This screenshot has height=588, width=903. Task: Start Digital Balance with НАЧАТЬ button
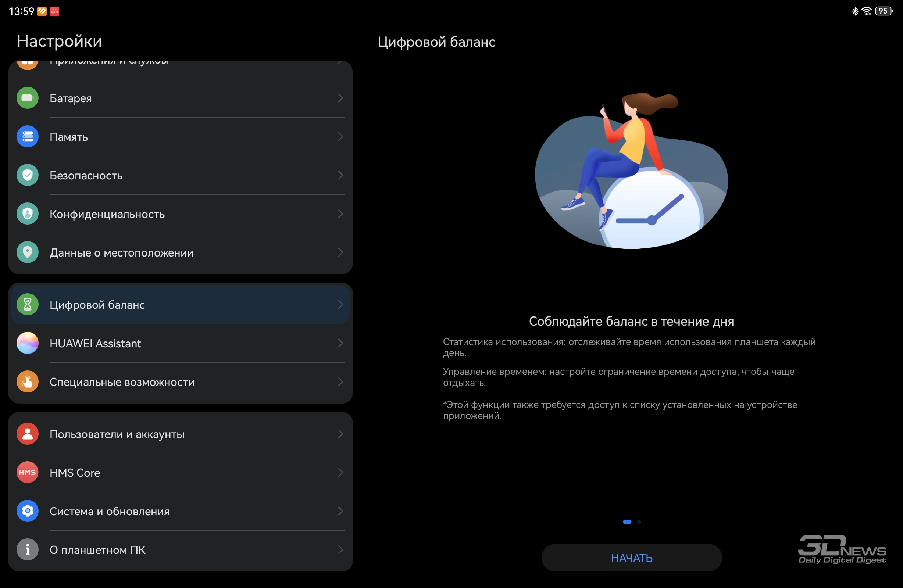tap(632, 558)
